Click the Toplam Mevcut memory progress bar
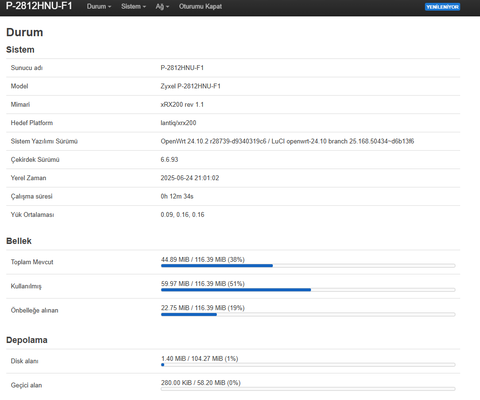Image resolution: width=480 pixels, height=400 pixels. [308, 266]
